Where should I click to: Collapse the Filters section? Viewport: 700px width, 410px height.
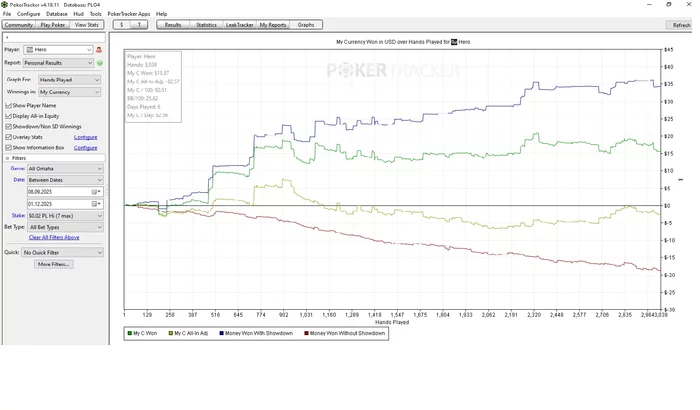point(7,159)
